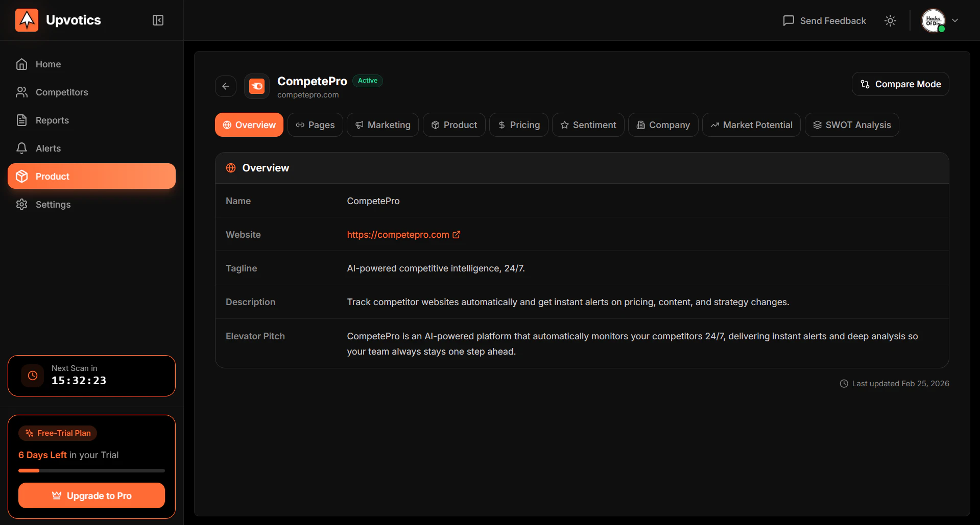Click the Active status badge
Image resolution: width=980 pixels, height=525 pixels.
point(368,81)
